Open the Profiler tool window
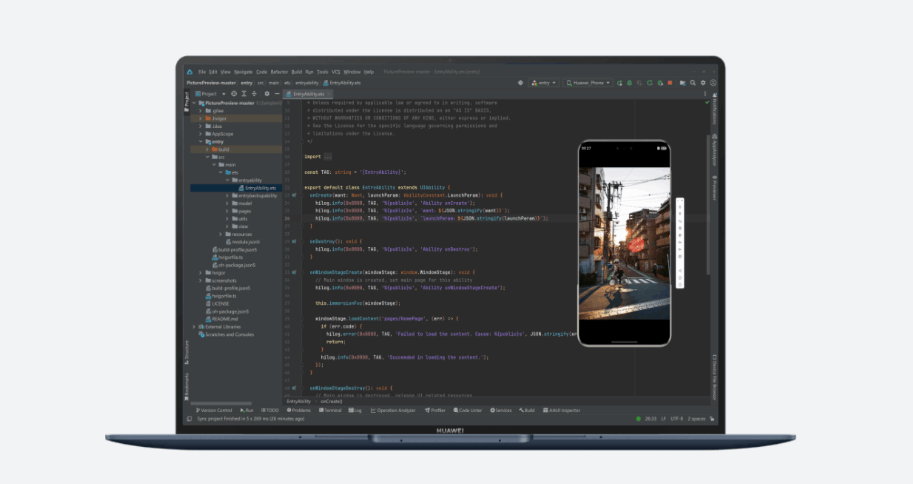 point(435,411)
